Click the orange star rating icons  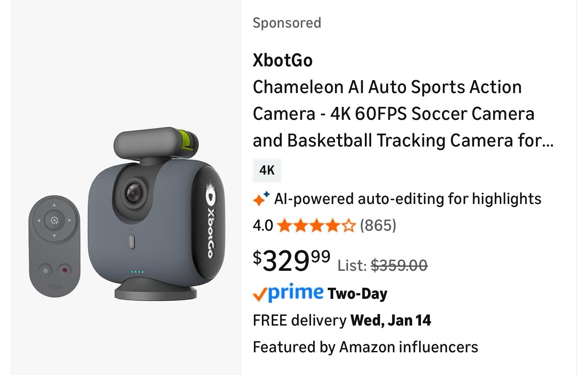click(316, 226)
